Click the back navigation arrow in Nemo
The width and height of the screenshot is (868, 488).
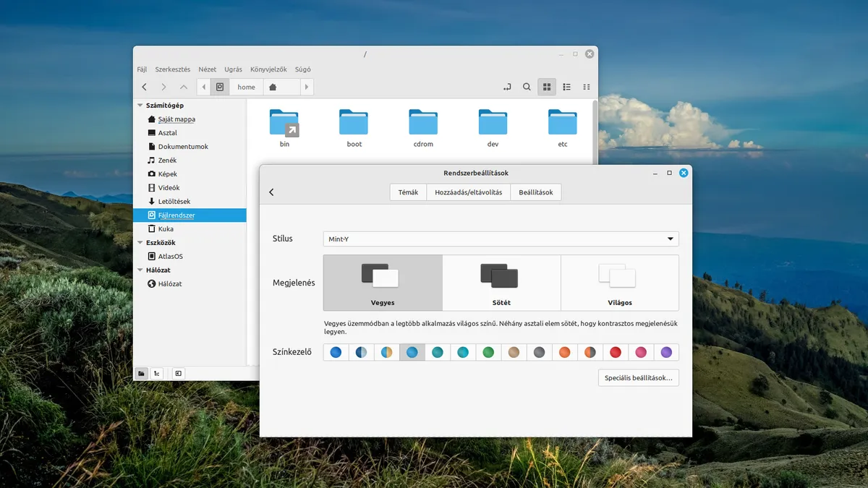pyautogui.click(x=144, y=87)
